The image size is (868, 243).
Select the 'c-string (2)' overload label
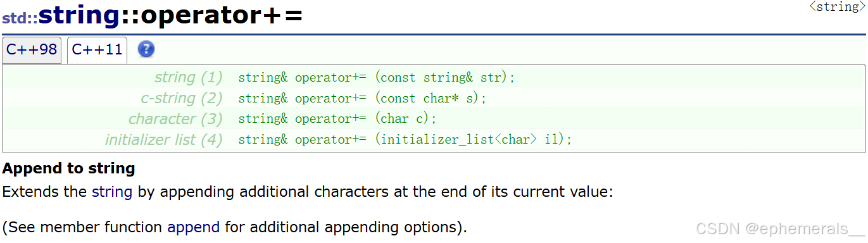[182, 99]
